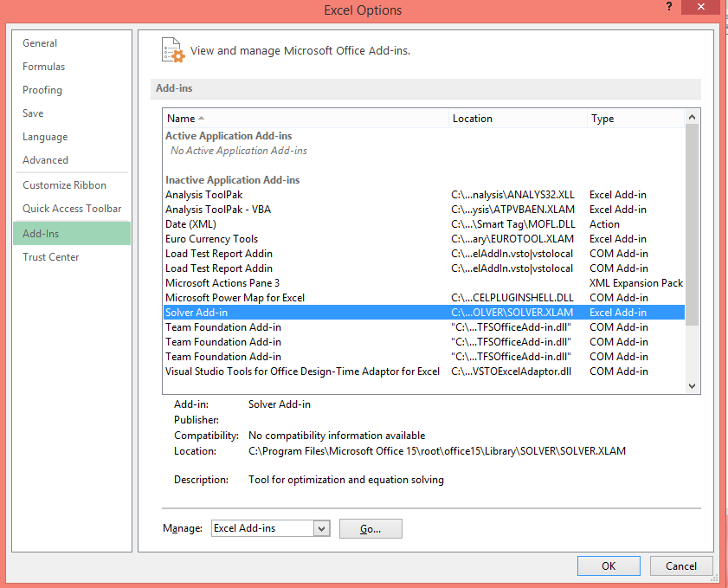Click the ANALYS32.XLL location cell

coord(512,195)
